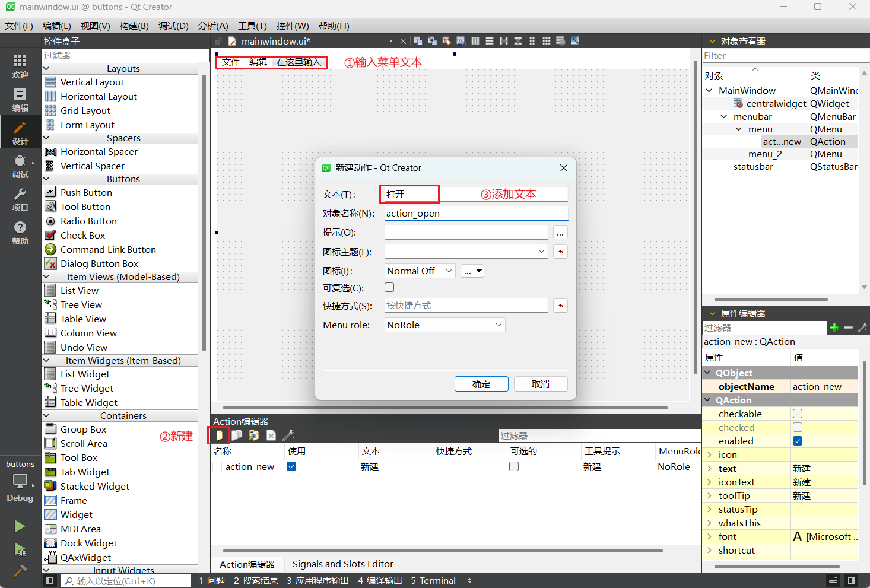The image size is (870, 588).
Task: Add dynamic property with green plus
Action: click(x=834, y=328)
